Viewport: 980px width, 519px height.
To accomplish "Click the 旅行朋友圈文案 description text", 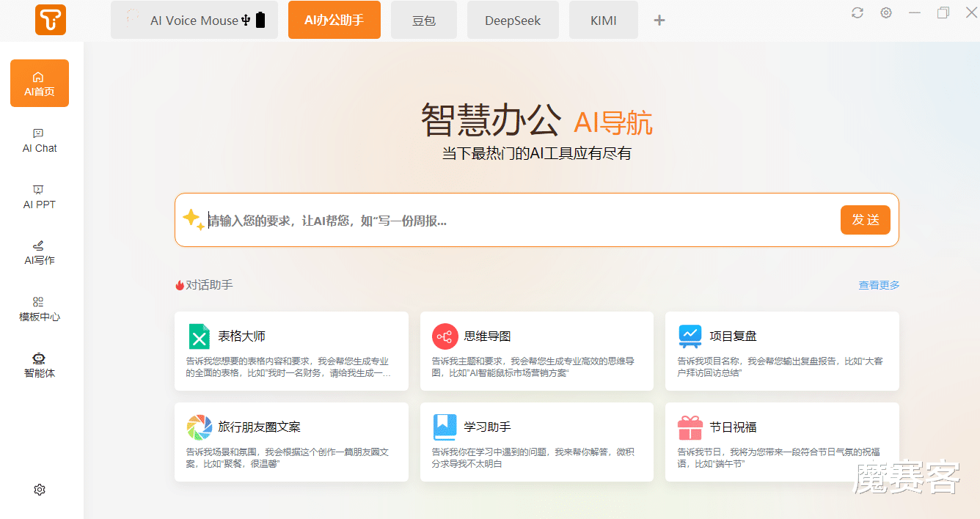I will pos(288,458).
